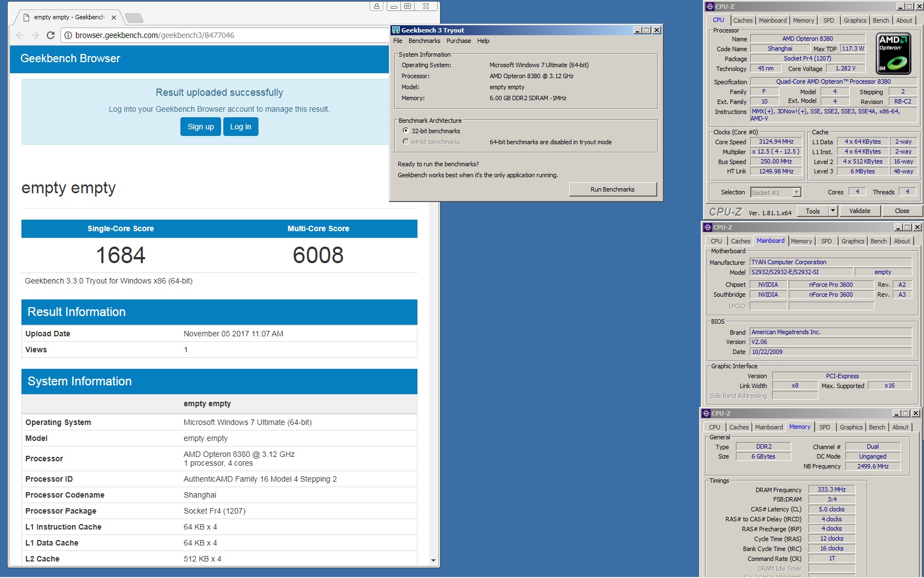Switch to Caches tab in top CPU-Z window
This screenshot has height=578, width=924.
tap(743, 20)
